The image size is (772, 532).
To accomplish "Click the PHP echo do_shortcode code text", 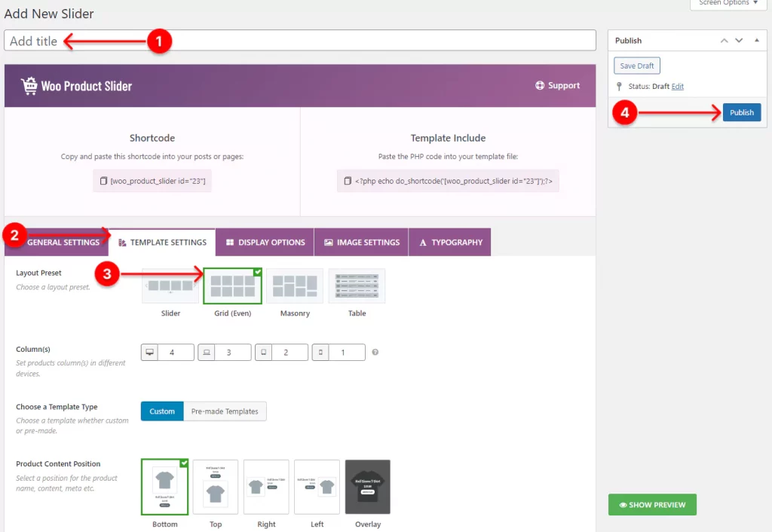I will 453,181.
